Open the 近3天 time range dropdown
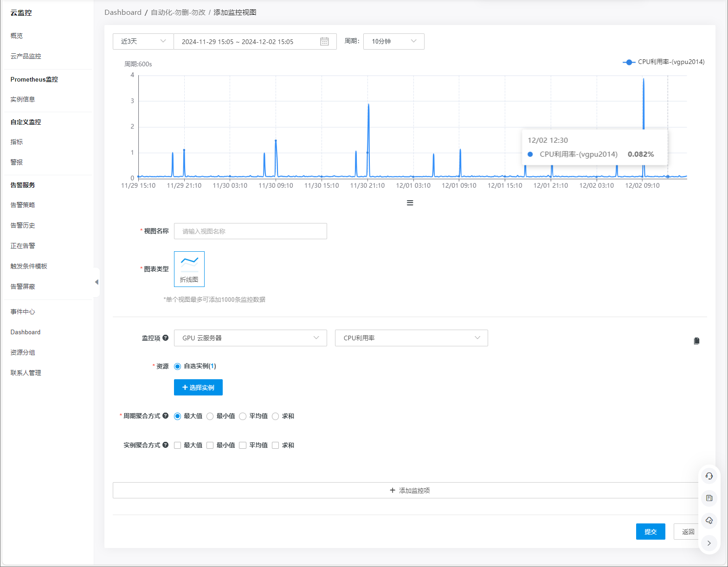Image resolution: width=728 pixels, height=567 pixels. (143, 42)
